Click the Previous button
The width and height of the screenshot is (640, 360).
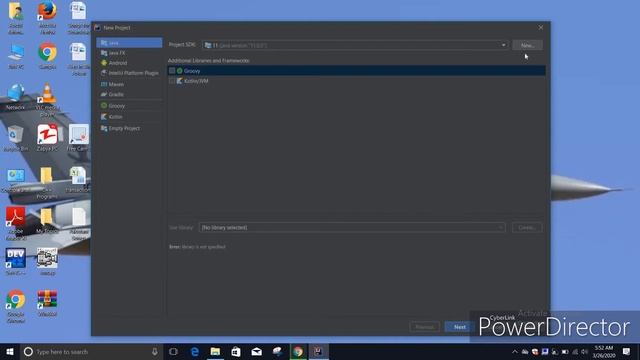[424, 327]
